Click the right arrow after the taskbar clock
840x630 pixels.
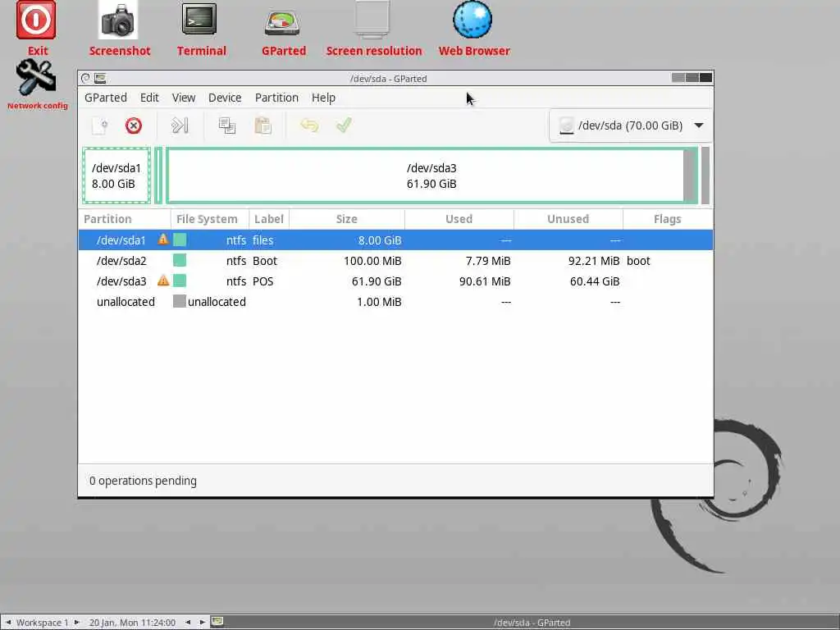point(202,622)
